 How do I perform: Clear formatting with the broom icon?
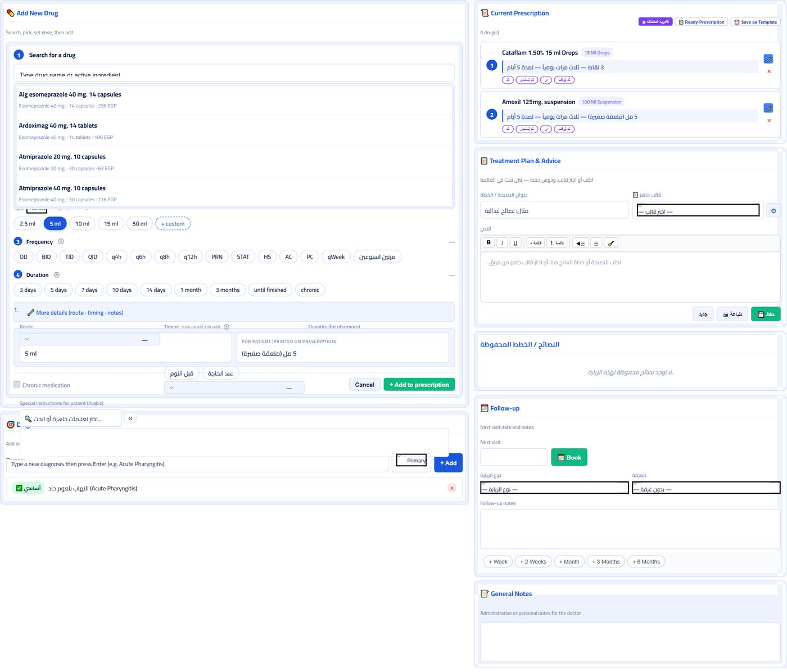click(611, 243)
